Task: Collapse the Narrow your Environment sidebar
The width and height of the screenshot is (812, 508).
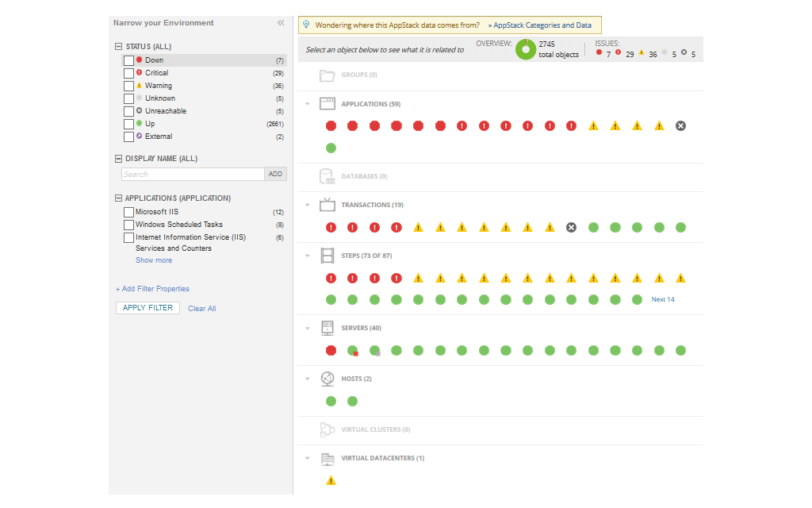Action: click(x=280, y=23)
